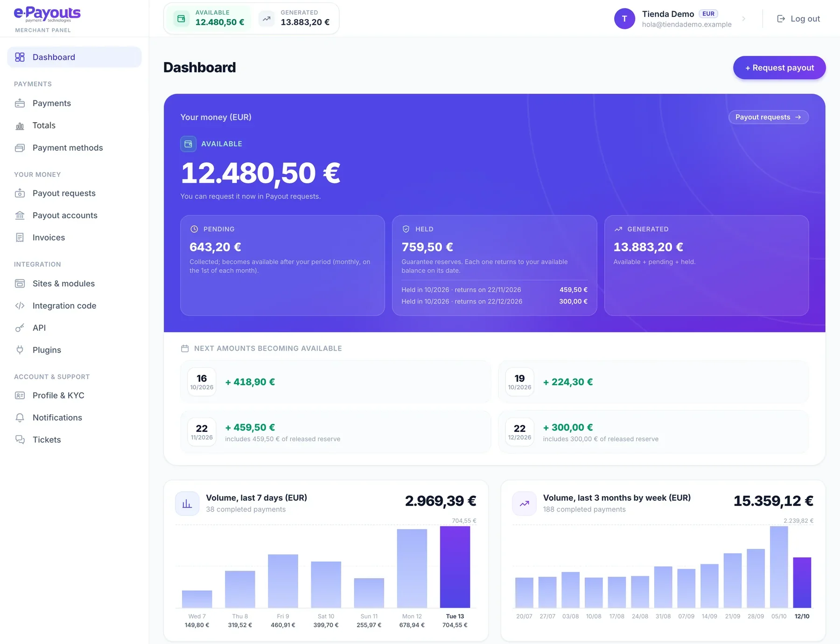Click the 22 12/2026 date tile

(519, 432)
